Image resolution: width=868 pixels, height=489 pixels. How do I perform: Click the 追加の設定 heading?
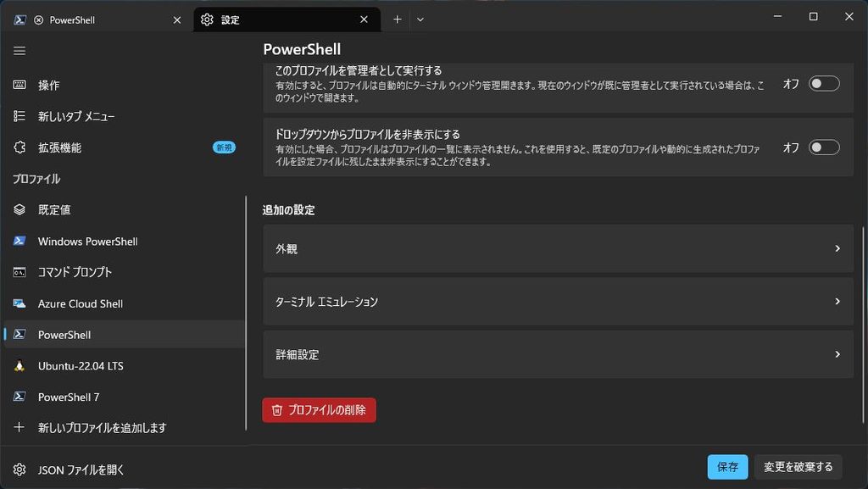coord(288,209)
